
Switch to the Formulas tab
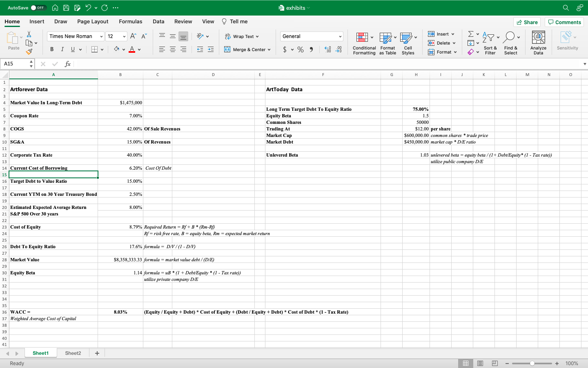pos(131,22)
